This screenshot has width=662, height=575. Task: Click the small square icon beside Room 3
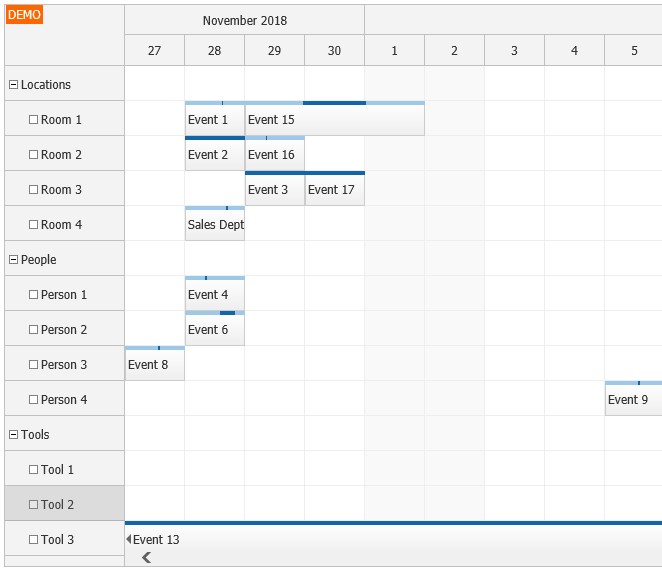tap(33, 190)
